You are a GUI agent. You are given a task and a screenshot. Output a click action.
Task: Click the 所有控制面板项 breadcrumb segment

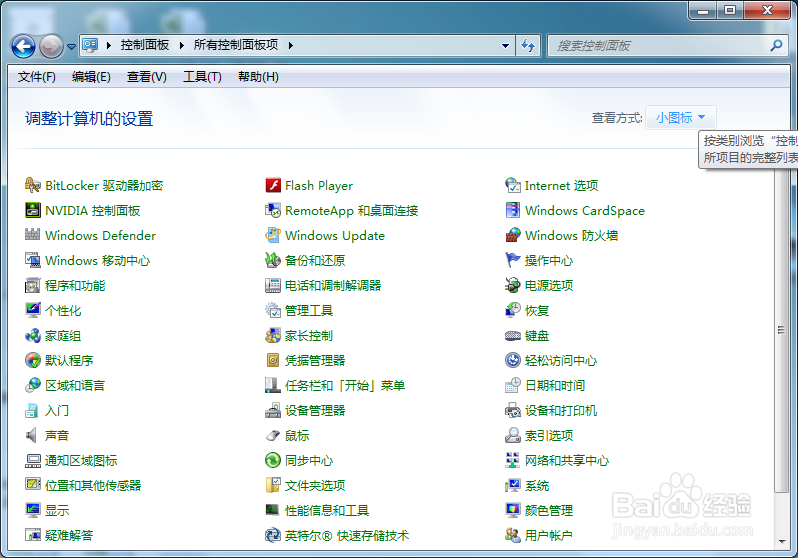point(236,45)
